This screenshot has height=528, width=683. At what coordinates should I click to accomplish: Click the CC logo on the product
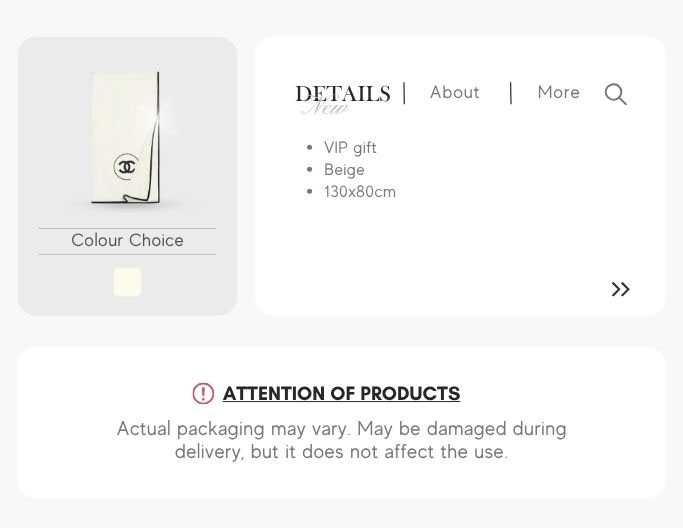point(126,166)
